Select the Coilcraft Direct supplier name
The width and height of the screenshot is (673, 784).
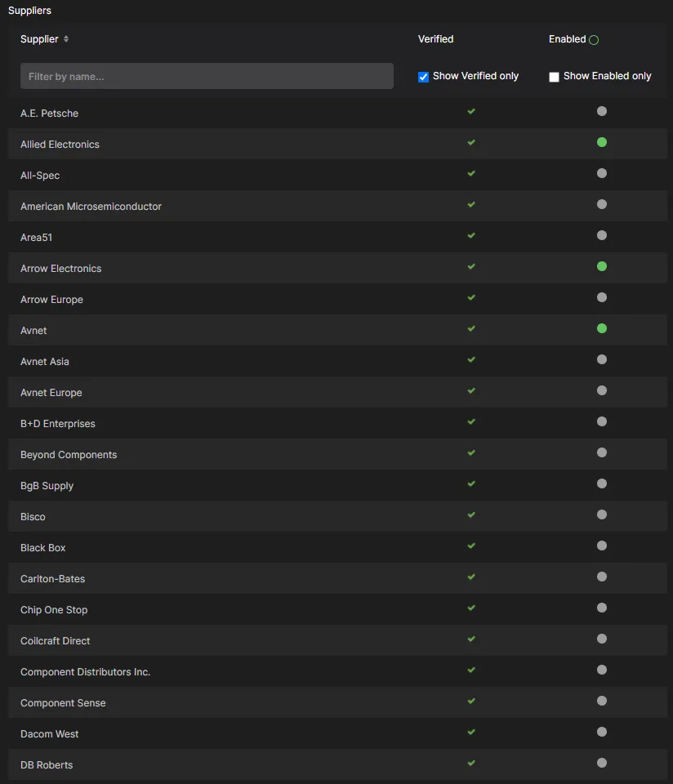pyautogui.click(x=55, y=640)
